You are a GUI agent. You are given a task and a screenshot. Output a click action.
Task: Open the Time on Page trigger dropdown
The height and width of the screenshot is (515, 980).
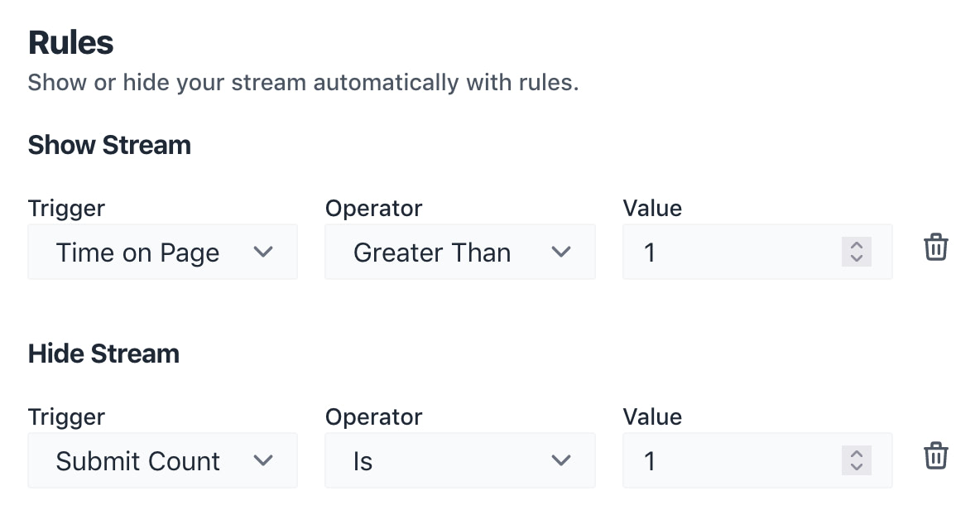pyautogui.click(x=162, y=252)
